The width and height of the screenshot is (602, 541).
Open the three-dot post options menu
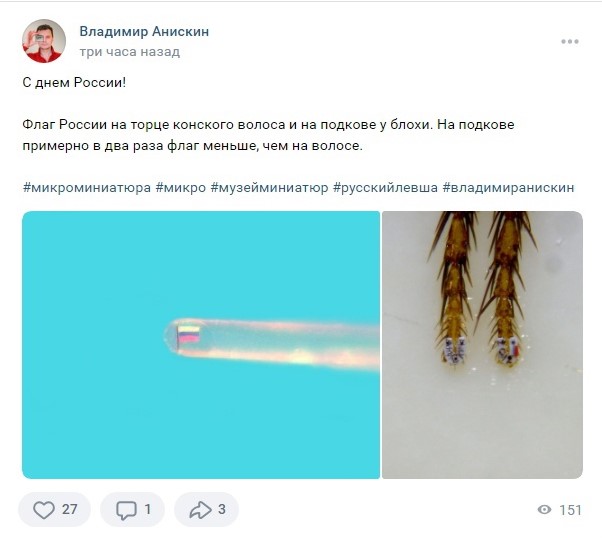570,41
